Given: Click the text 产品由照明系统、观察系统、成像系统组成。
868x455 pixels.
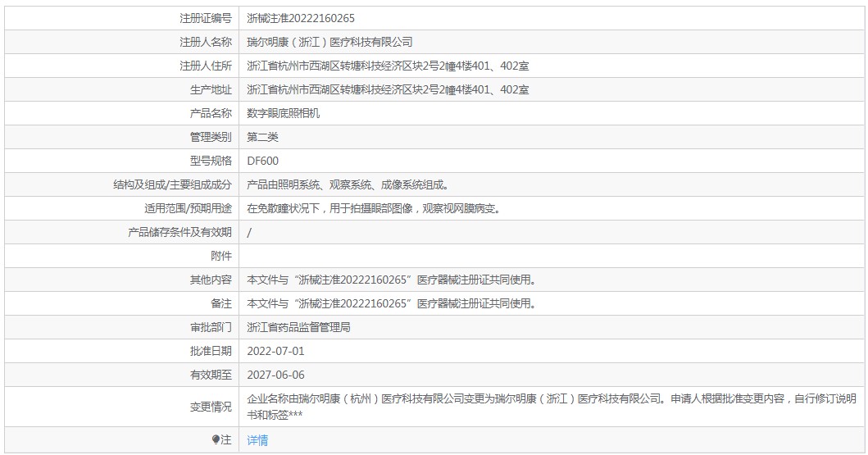Looking at the screenshot, I should click(348, 185).
